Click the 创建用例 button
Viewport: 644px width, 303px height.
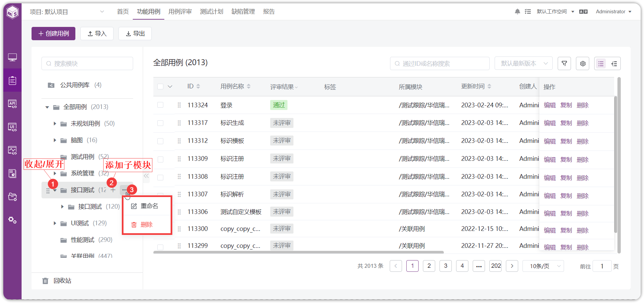(53, 34)
